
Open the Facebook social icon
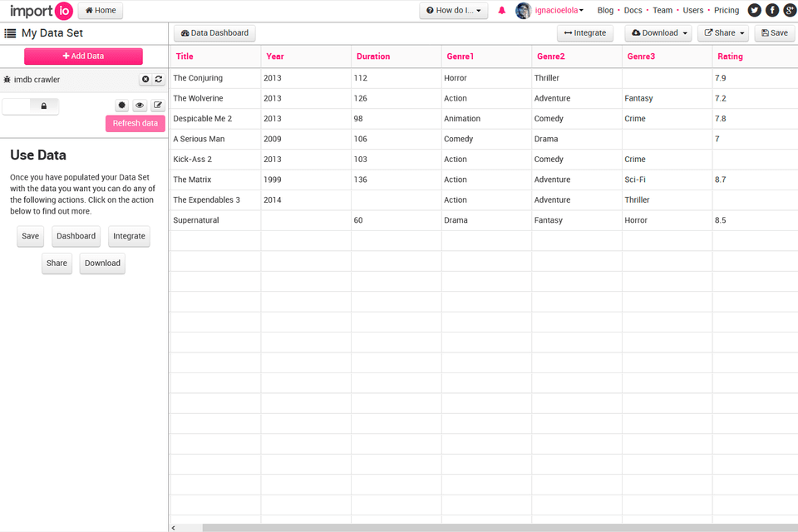click(x=772, y=10)
